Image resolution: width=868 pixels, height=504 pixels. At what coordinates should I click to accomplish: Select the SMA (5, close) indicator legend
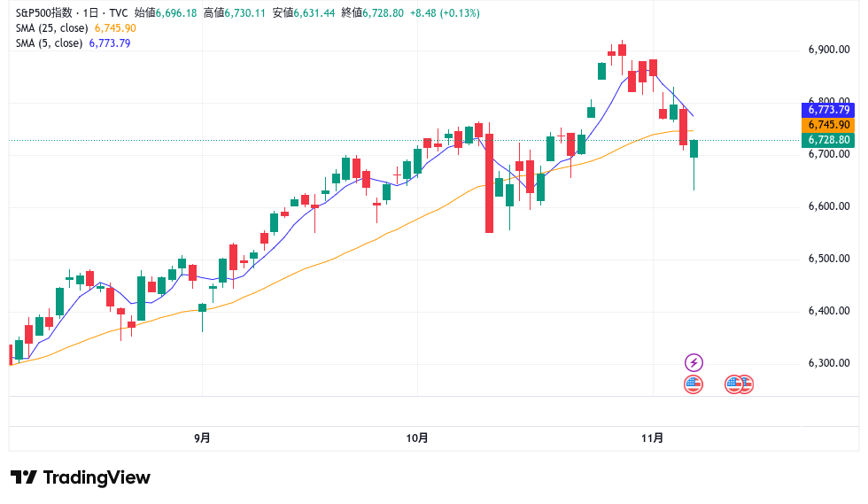click(49, 43)
